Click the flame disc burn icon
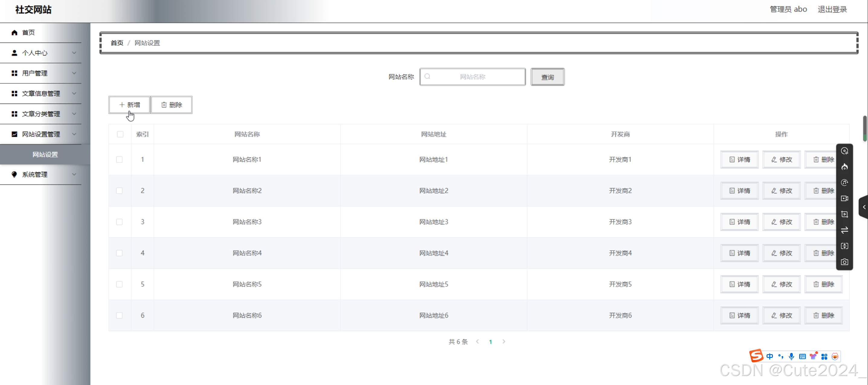Viewport: 868px width, 385px height. tap(844, 167)
